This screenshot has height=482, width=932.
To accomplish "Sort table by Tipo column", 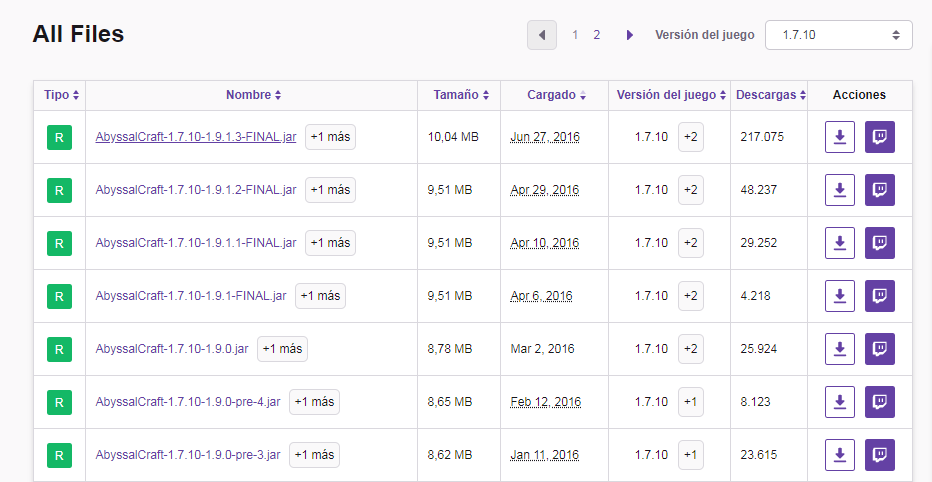I will click(61, 95).
